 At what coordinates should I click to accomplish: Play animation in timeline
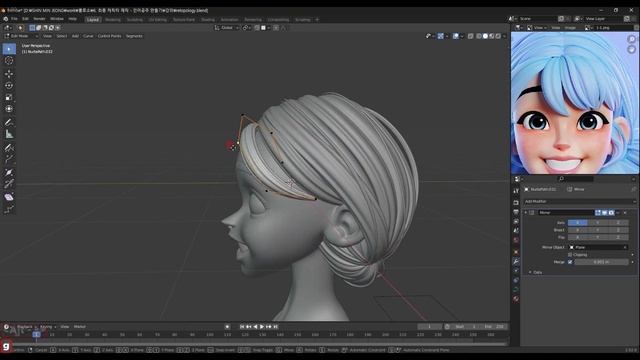pyautogui.click(x=262, y=327)
